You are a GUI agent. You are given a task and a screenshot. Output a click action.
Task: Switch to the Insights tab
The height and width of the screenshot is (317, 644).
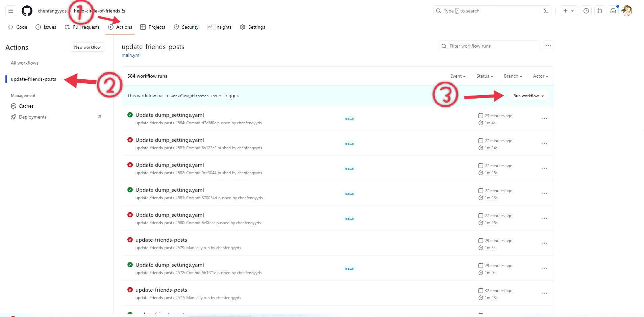pyautogui.click(x=219, y=27)
